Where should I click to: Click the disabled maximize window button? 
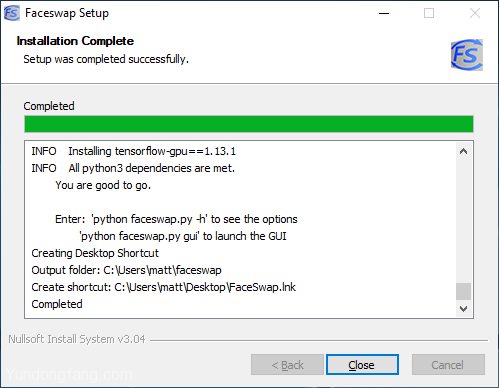[x=429, y=13]
